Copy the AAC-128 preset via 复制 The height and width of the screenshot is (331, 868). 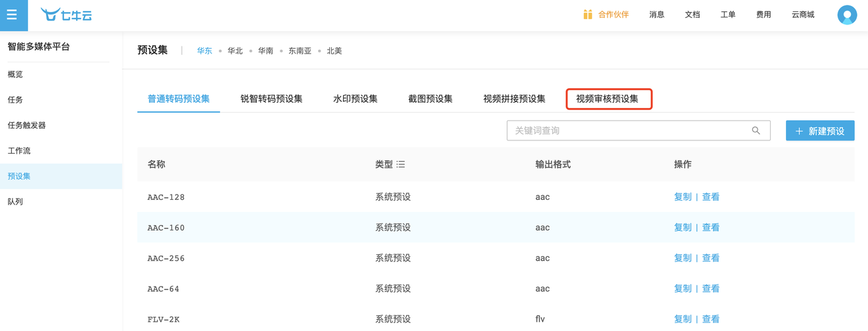pos(682,197)
